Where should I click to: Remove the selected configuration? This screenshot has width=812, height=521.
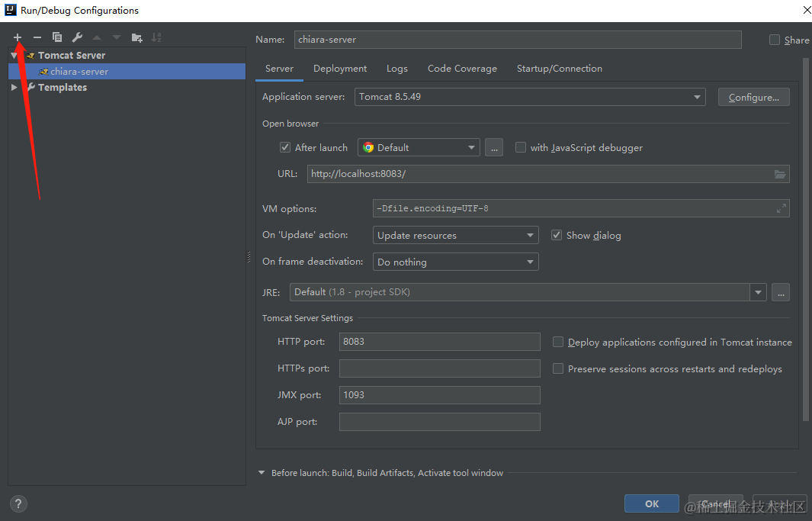pyautogui.click(x=37, y=37)
